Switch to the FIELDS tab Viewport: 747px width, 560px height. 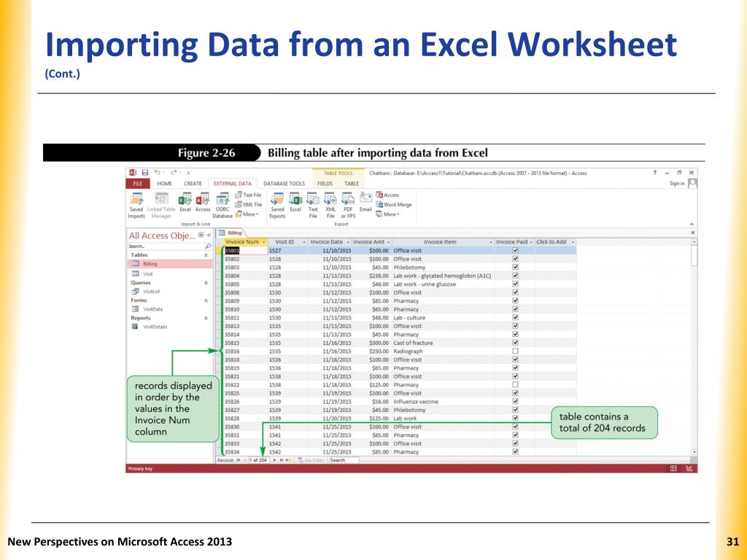click(325, 183)
